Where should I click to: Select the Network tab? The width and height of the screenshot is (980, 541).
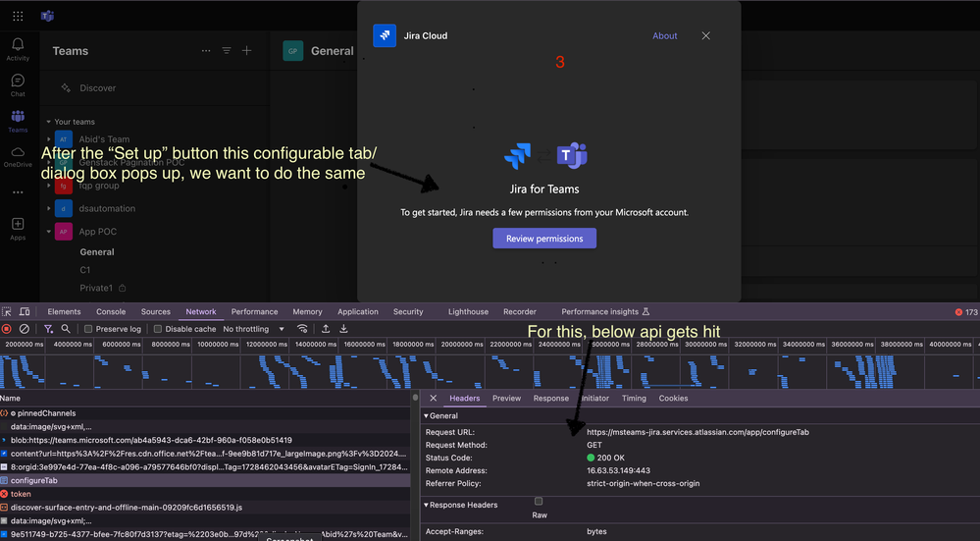201,311
